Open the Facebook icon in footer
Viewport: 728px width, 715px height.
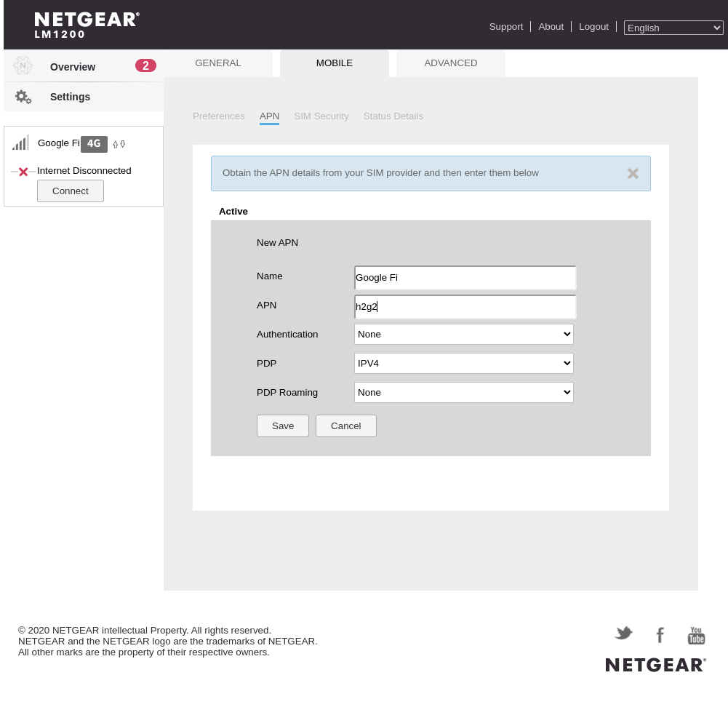[x=660, y=635]
